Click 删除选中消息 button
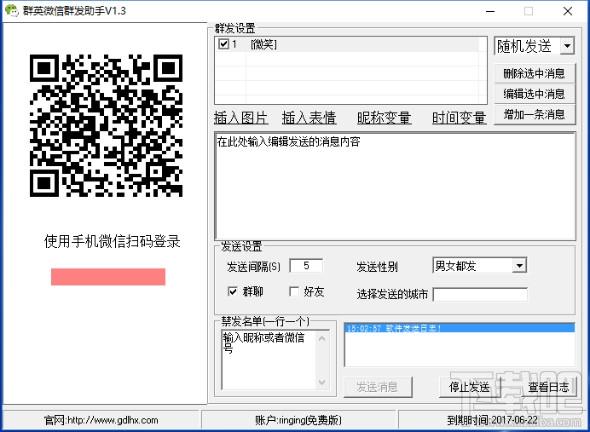 click(534, 73)
